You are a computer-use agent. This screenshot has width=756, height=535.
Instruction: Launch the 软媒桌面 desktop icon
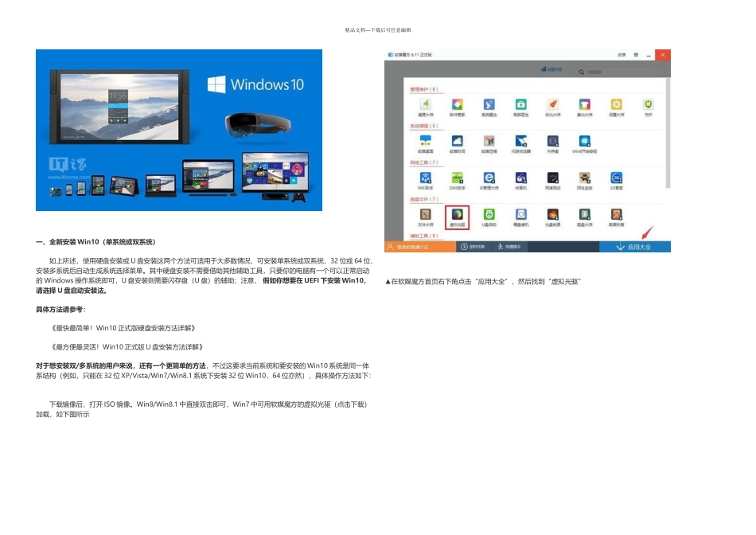point(425,141)
